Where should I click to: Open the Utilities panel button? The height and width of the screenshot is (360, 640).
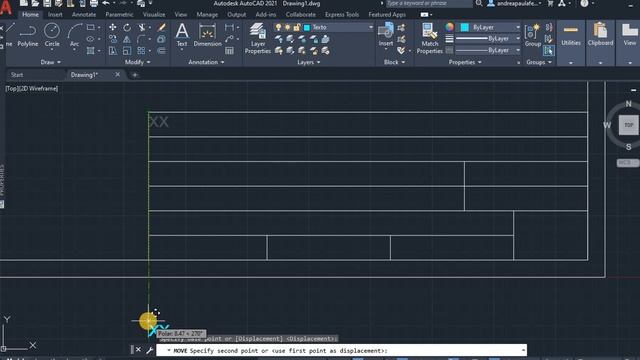coord(571,42)
